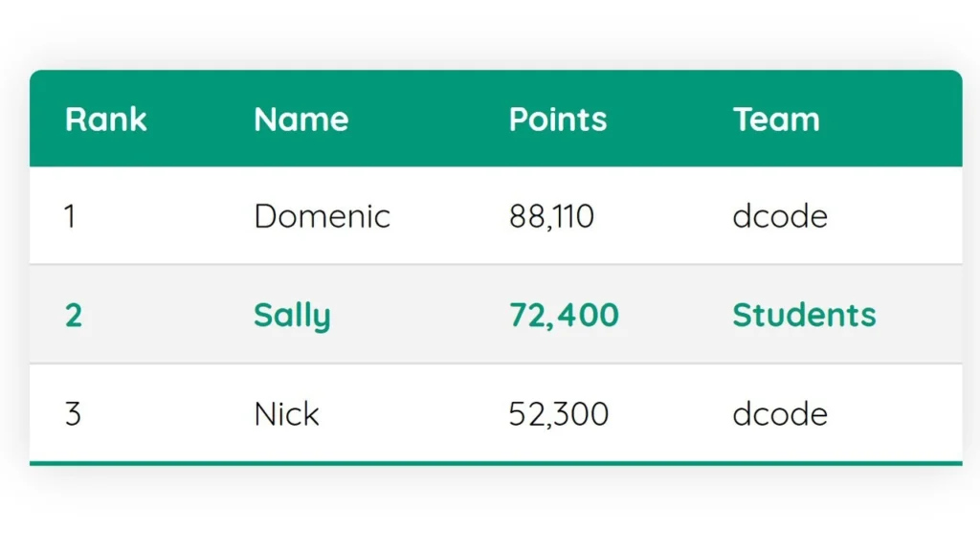The width and height of the screenshot is (980, 551).
Task: Click the name Sally
Action: [292, 315]
